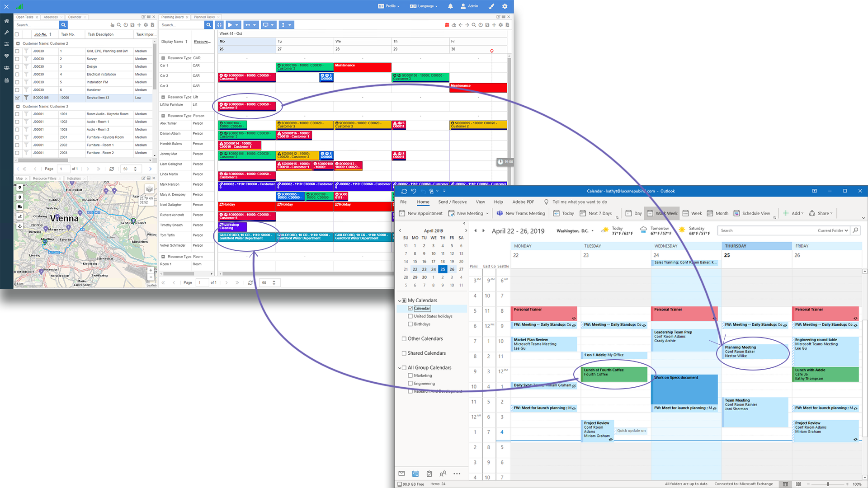Screen dimensions: 868x488
Task: Click the paintbrush theme icon in header
Action: coord(491,6)
